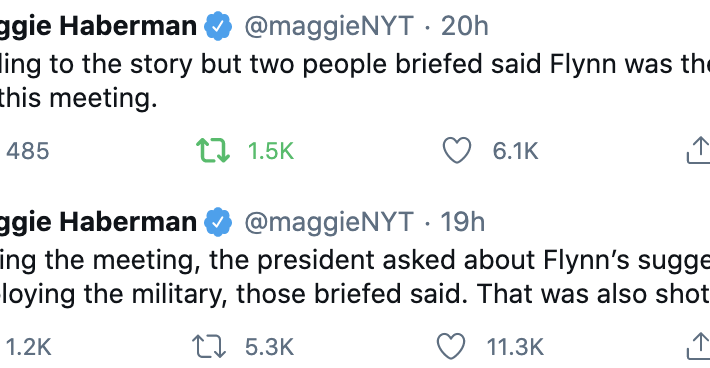Open the tweet about Flynn's military suggestion
710x368 pixels.
coord(355,277)
